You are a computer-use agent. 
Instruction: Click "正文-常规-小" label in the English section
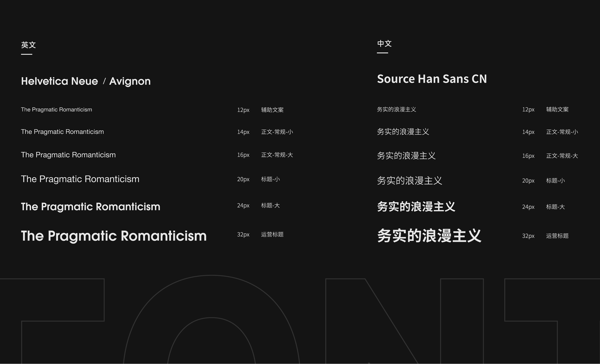(x=277, y=132)
